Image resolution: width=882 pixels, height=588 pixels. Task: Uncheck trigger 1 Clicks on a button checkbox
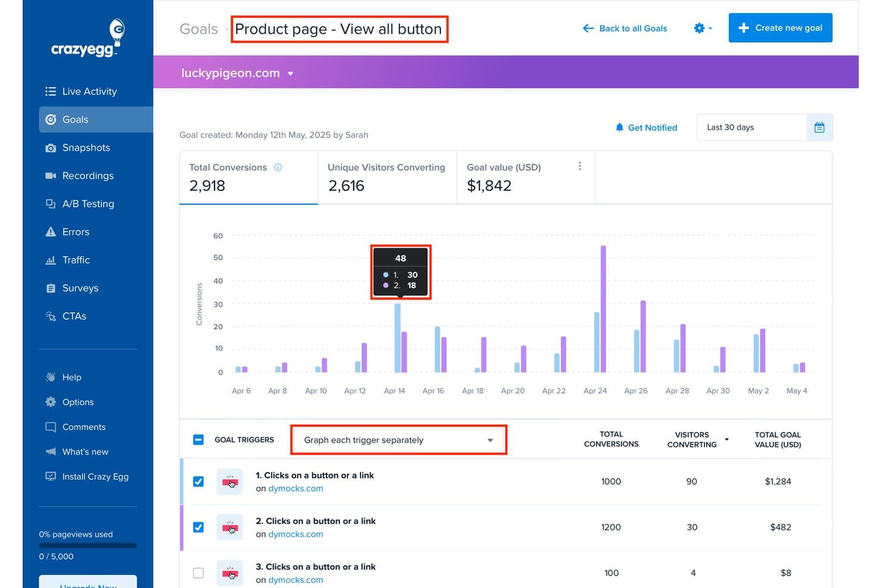pyautogui.click(x=198, y=481)
